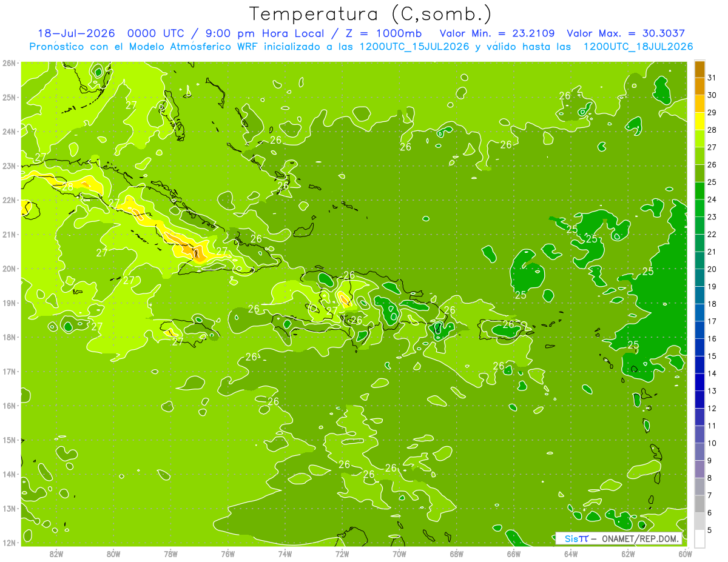Click the "82W" longitude label
The image size is (728, 562).
pos(56,554)
